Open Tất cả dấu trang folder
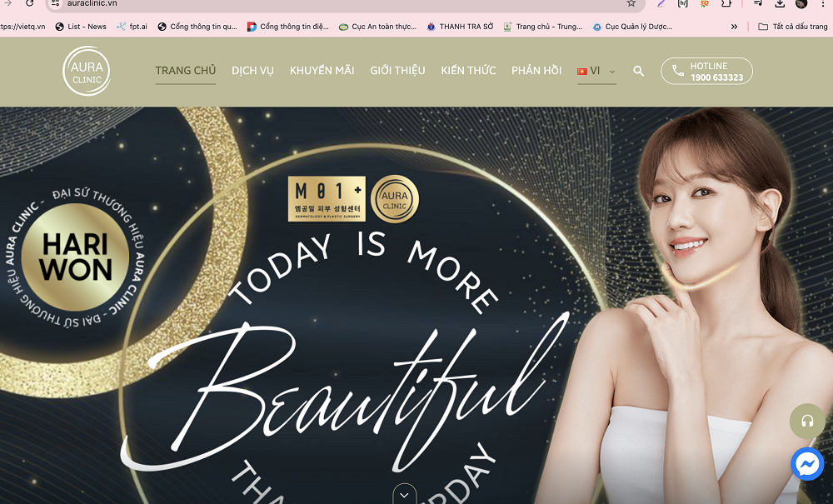Screen dimensions: 833x504 pyautogui.click(x=793, y=27)
